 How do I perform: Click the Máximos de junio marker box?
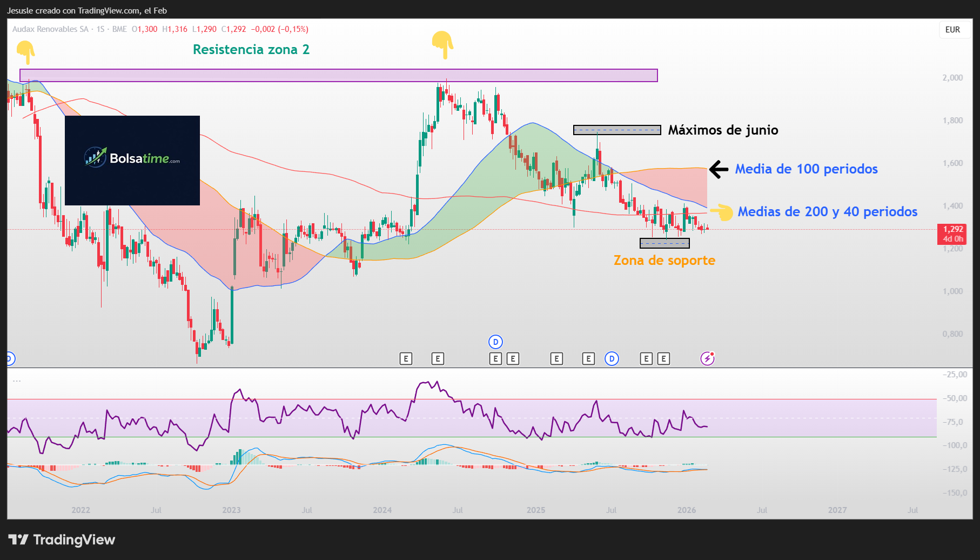pos(617,130)
